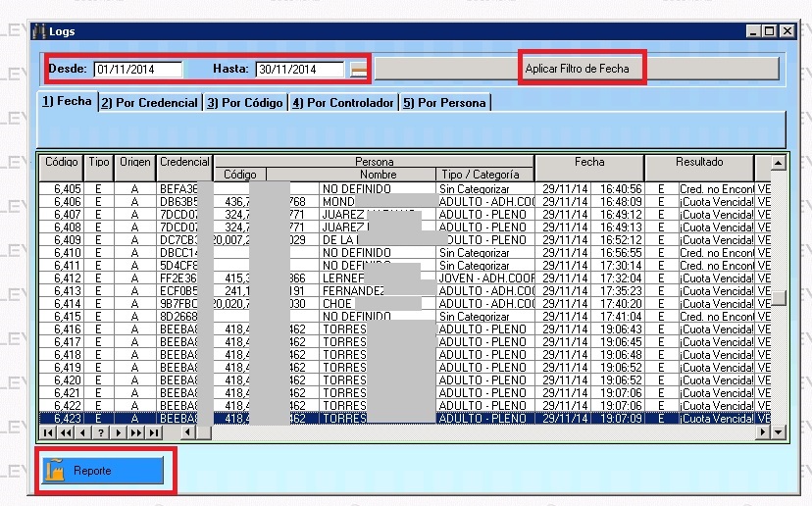
Task: Generate report with Reporte button
Action: 102,471
